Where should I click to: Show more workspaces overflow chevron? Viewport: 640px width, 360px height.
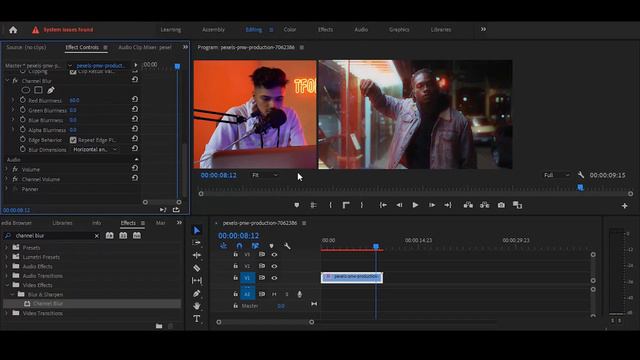483,29
